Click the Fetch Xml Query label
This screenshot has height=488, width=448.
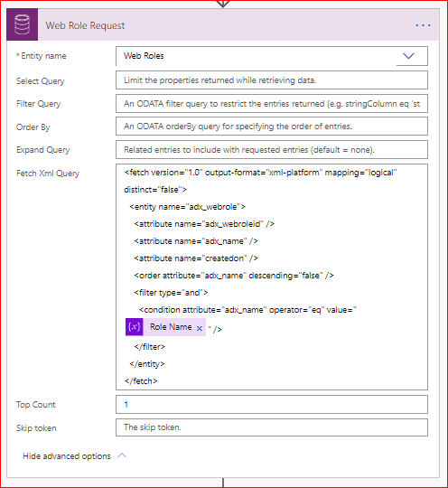tap(48, 174)
